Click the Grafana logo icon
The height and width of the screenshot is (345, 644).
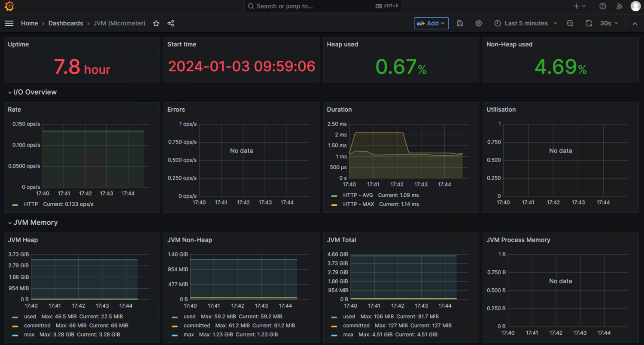[x=9, y=6]
